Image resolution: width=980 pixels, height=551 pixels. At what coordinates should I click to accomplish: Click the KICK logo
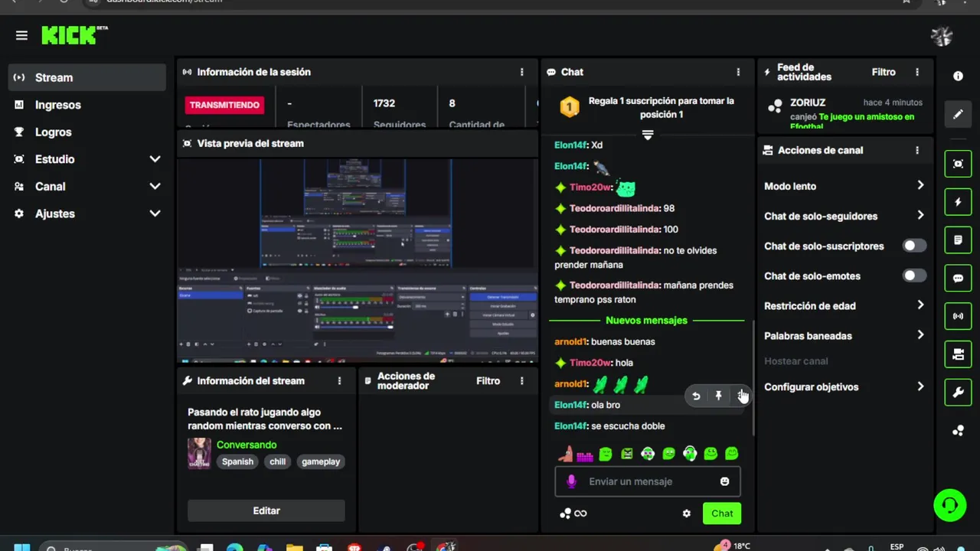coord(74,35)
